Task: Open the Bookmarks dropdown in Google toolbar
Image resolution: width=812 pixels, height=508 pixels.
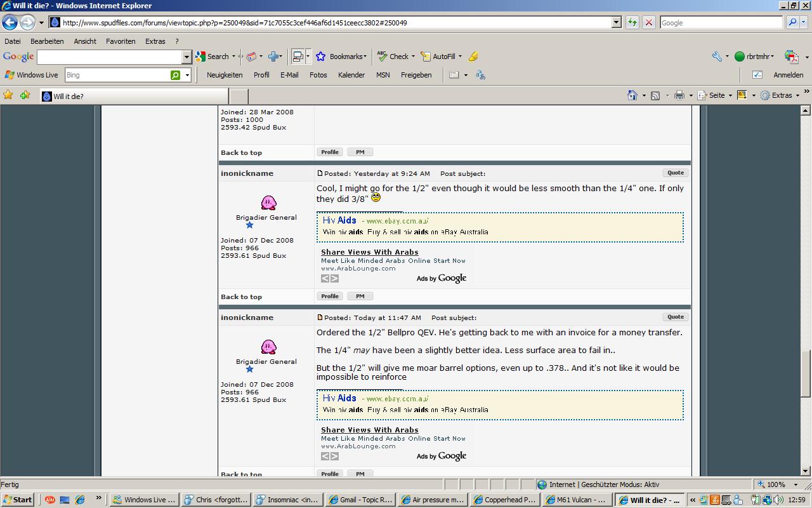Action: click(x=343, y=57)
